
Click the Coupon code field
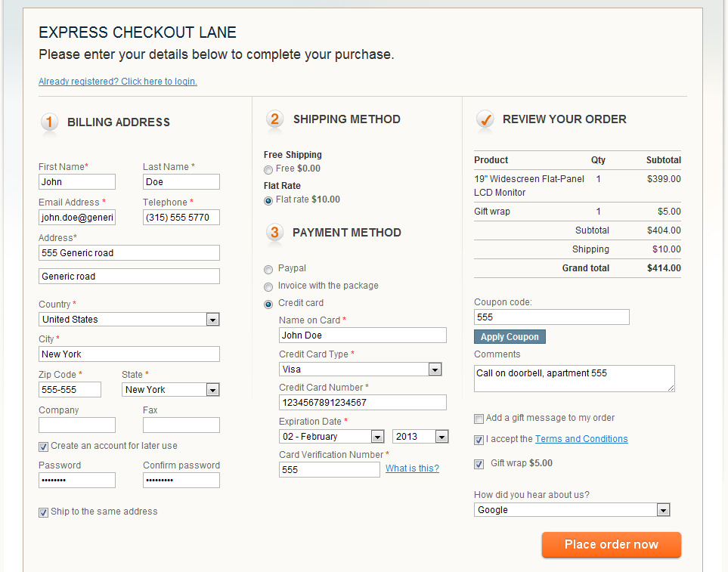pos(552,317)
